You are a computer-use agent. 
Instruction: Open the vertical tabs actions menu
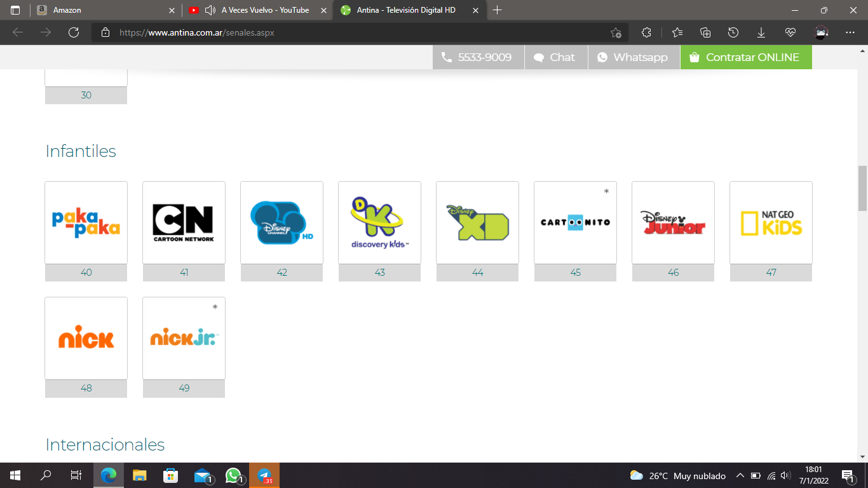click(x=15, y=10)
